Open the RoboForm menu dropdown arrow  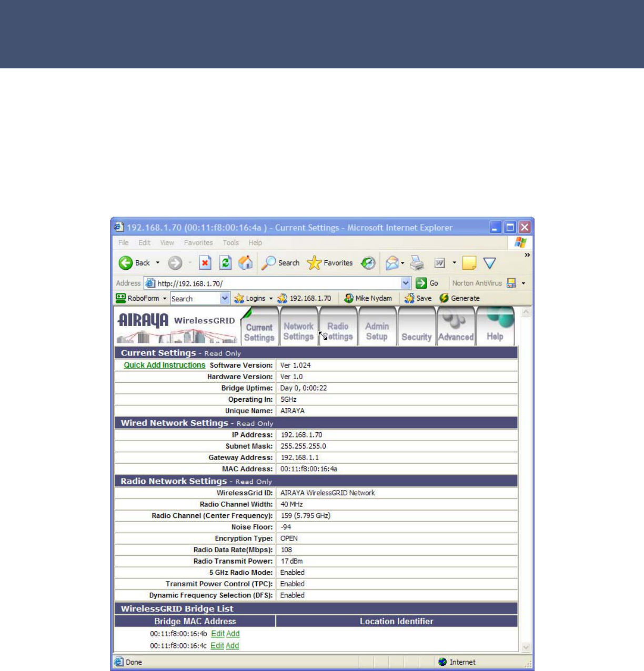click(165, 298)
